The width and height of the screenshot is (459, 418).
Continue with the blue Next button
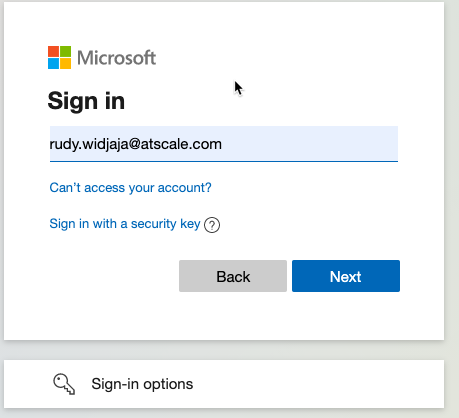tap(346, 276)
